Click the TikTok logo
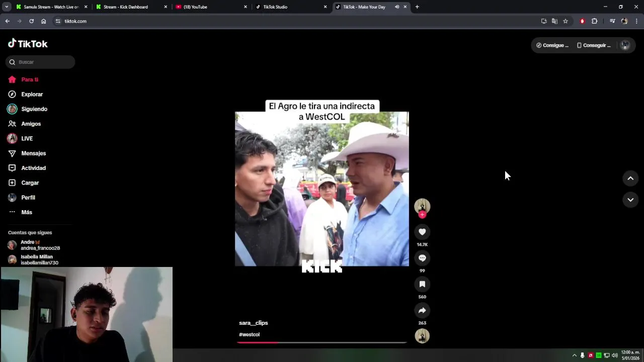 click(28, 44)
